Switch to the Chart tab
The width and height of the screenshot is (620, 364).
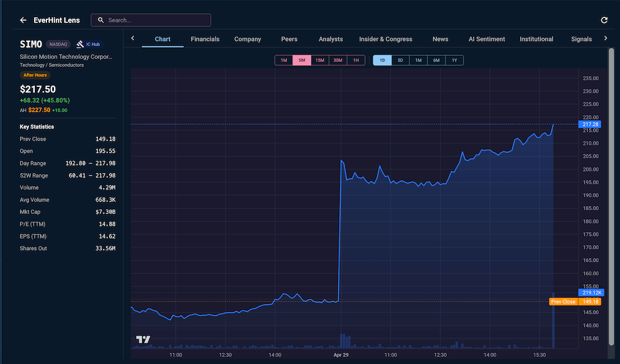click(x=162, y=39)
